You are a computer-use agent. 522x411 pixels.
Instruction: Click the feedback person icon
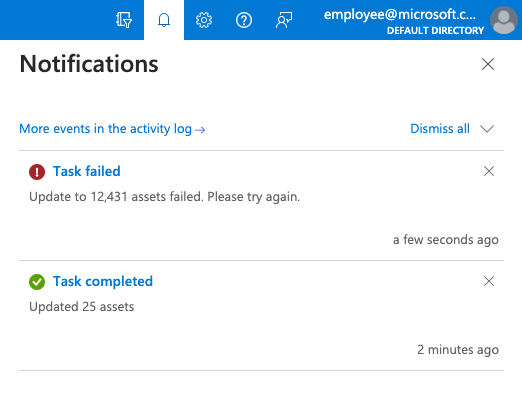284,20
